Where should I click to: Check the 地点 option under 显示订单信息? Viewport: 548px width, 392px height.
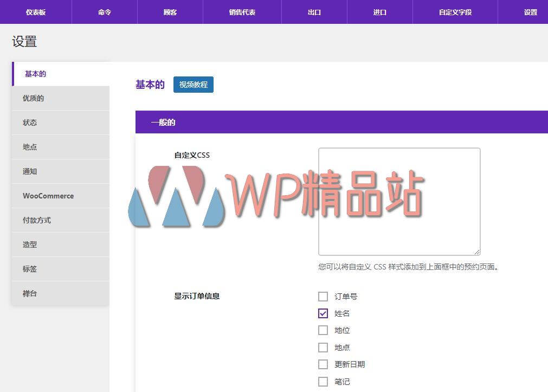[x=323, y=348]
